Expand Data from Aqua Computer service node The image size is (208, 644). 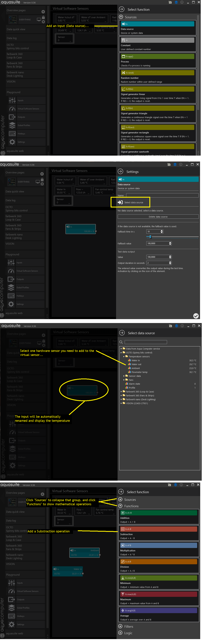point(121,348)
